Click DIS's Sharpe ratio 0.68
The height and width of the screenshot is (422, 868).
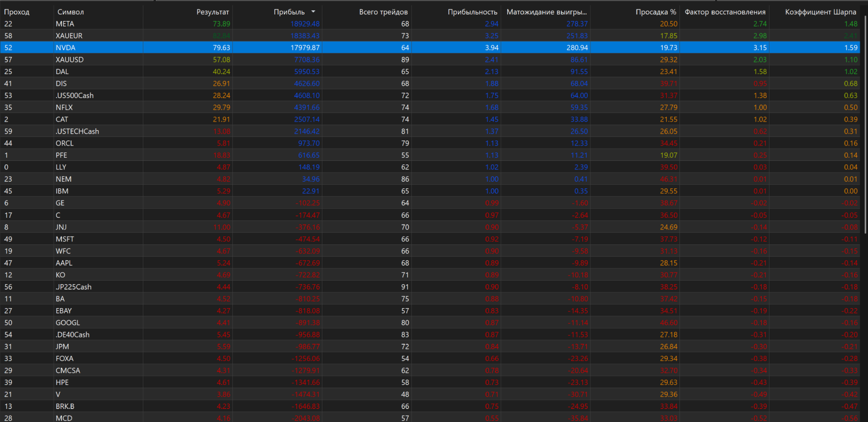pos(851,84)
